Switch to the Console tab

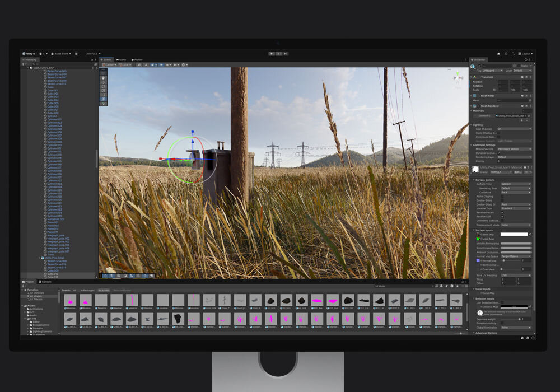click(x=45, y=281)
